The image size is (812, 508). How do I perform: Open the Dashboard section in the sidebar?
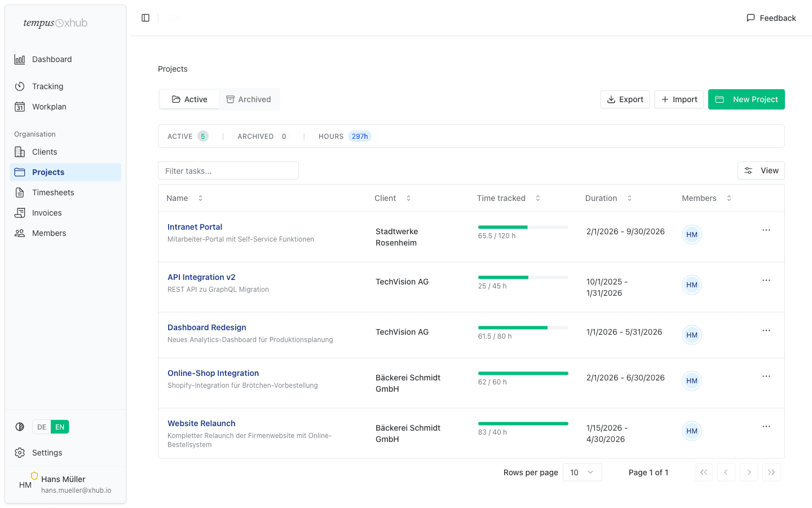coord(52,59)
